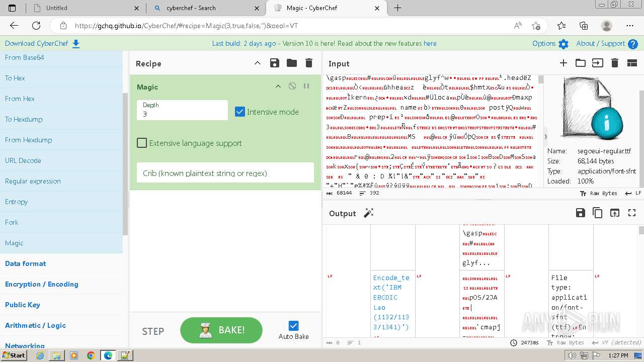Select the From Base64 operation
The width and height of the screenshot is (644, 362).
[x=61, y=57]
